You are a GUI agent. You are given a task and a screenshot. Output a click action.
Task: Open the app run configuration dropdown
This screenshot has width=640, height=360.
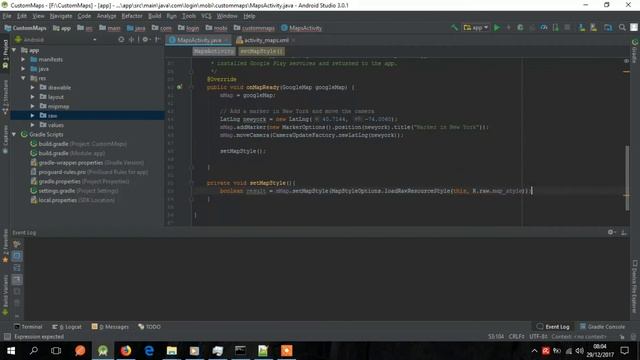click(x=476, y=28)
